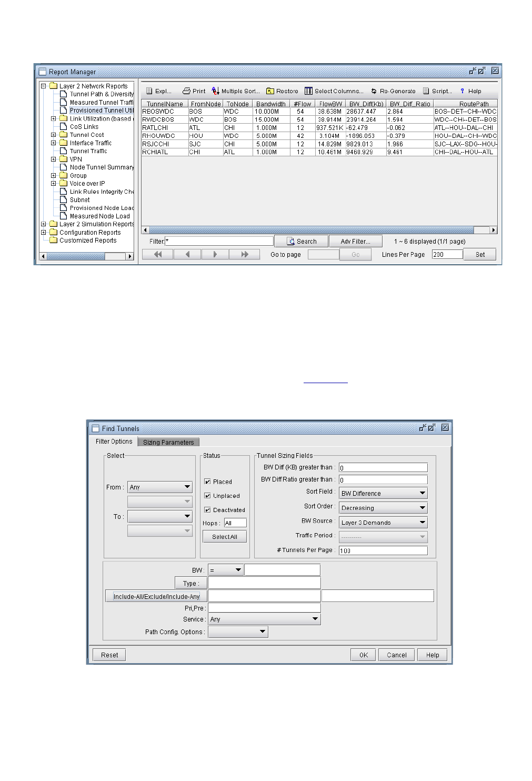Click Set lines per page button
The image size is (532, 781).
pos(480,254)
